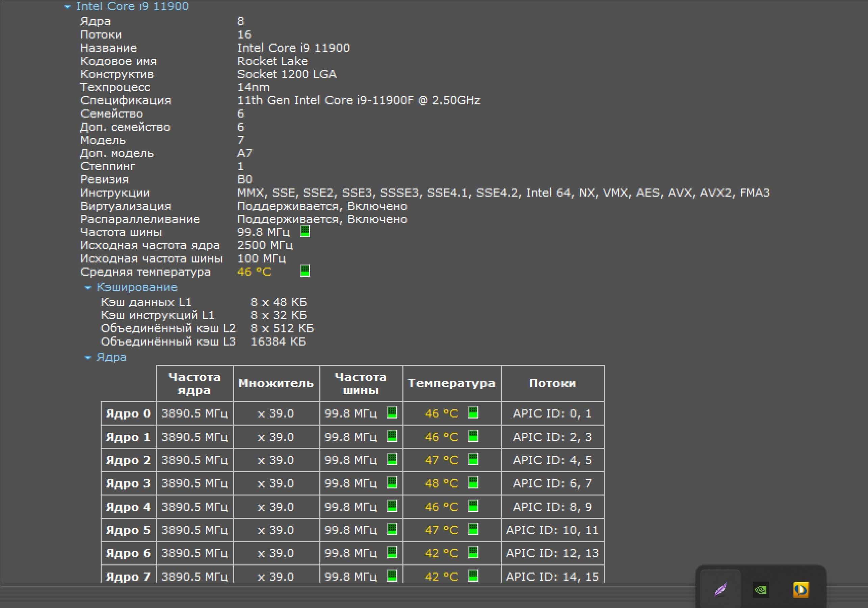Collapse the Кэширование section
Image resolution: width=868 pixels, height=608 pixels.
point(88,287)
